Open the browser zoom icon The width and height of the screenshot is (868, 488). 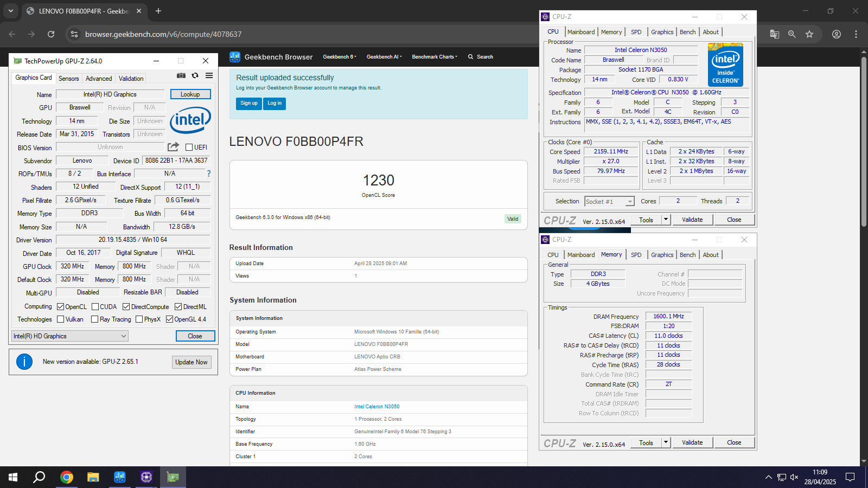792,34
